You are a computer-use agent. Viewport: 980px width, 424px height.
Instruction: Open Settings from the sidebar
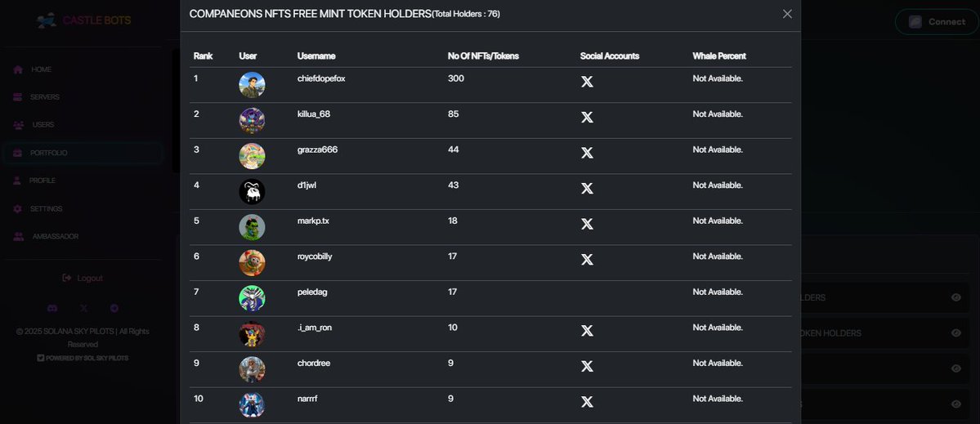[x=46, y=208]
